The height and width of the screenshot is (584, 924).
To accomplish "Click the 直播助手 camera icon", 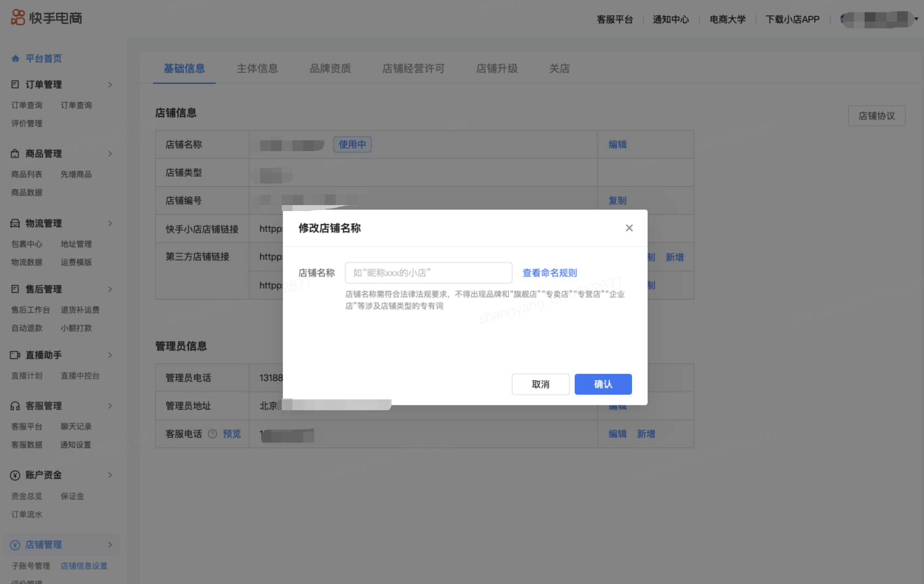I will tap(15, 355).
